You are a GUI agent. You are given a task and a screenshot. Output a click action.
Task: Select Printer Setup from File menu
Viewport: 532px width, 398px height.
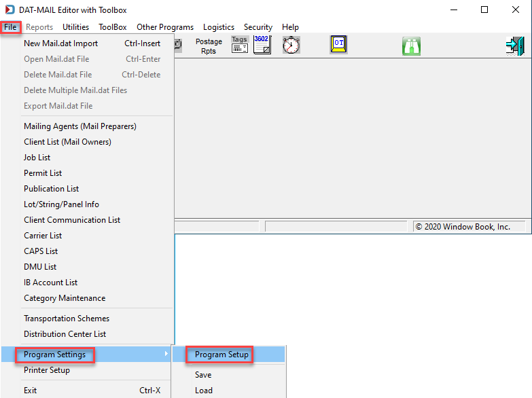click(47, 370)
